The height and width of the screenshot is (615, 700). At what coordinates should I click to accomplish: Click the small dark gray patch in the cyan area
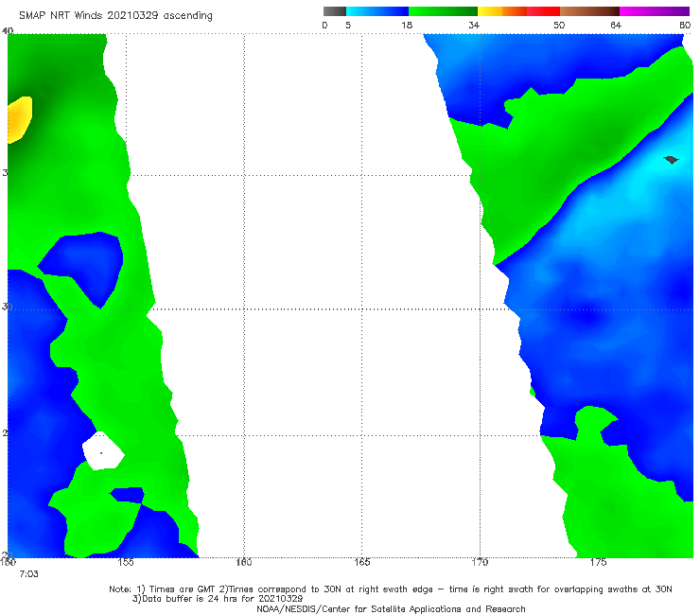(x=671, y=160)
